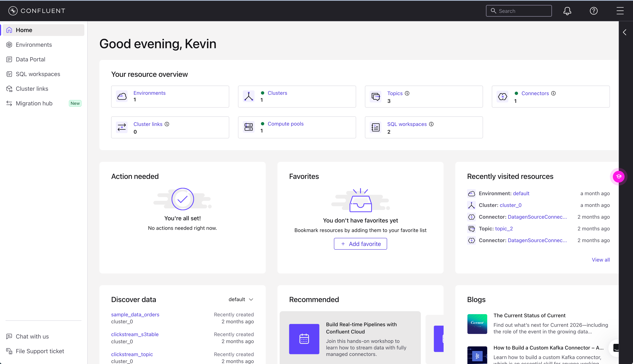Click the SQL workspaces info icon
Viewport: 633px width, 364px height.
[x=431, y=124]
